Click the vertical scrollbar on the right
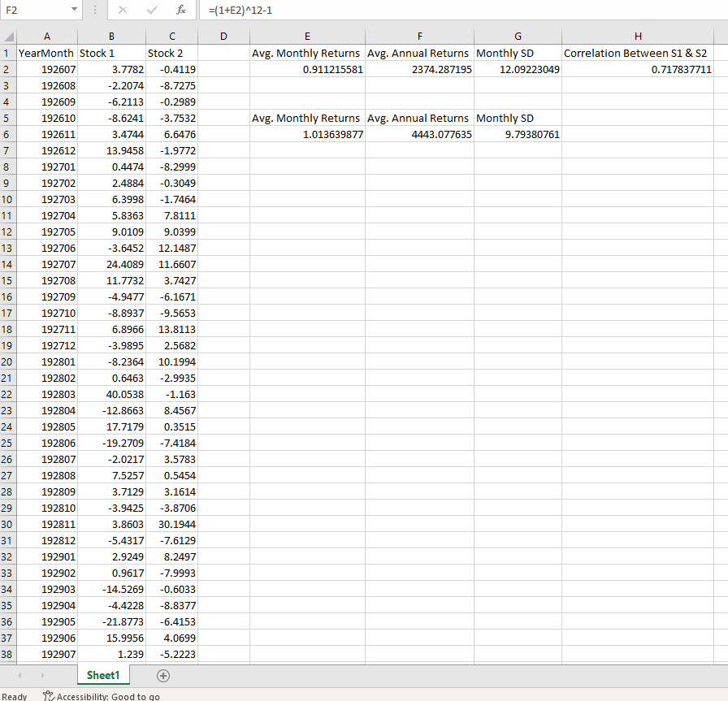This screenshot has width=728, height=701. point(723,244)
